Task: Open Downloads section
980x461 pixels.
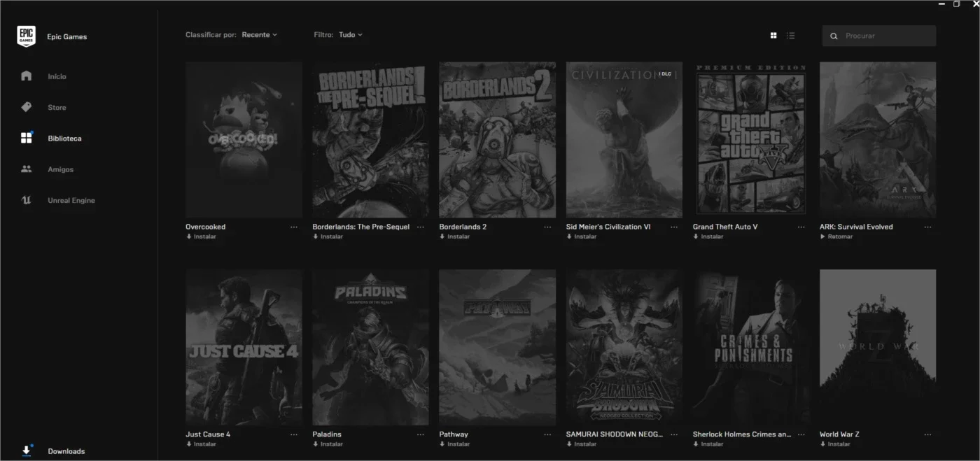Action: 66,451
